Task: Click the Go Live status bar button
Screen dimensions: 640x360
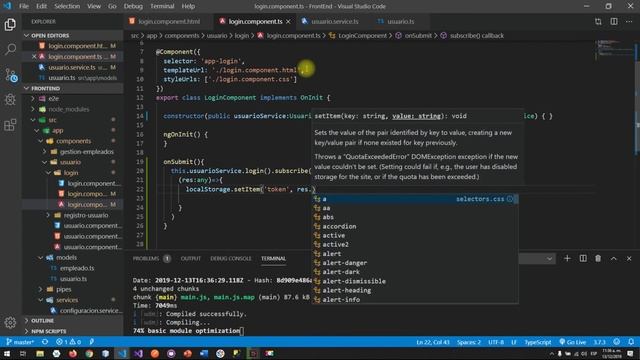Action: [x=573, y=342]
